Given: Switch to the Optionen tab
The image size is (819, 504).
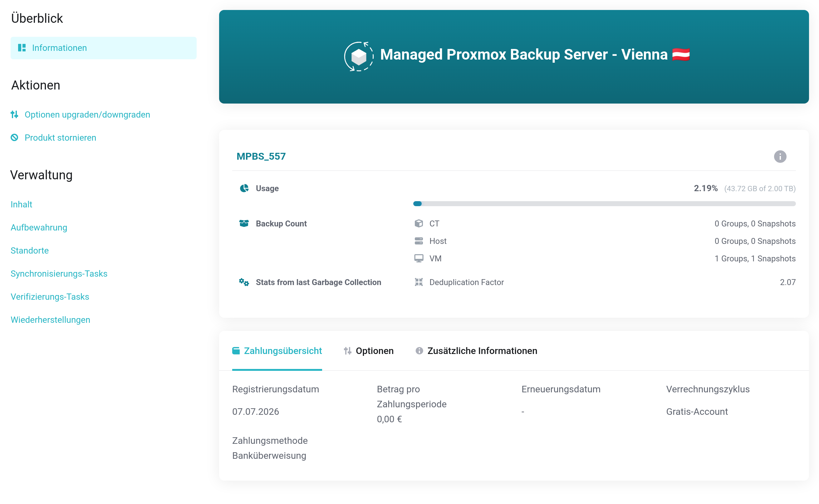Looking at the screenshot, I should (369, 351).
